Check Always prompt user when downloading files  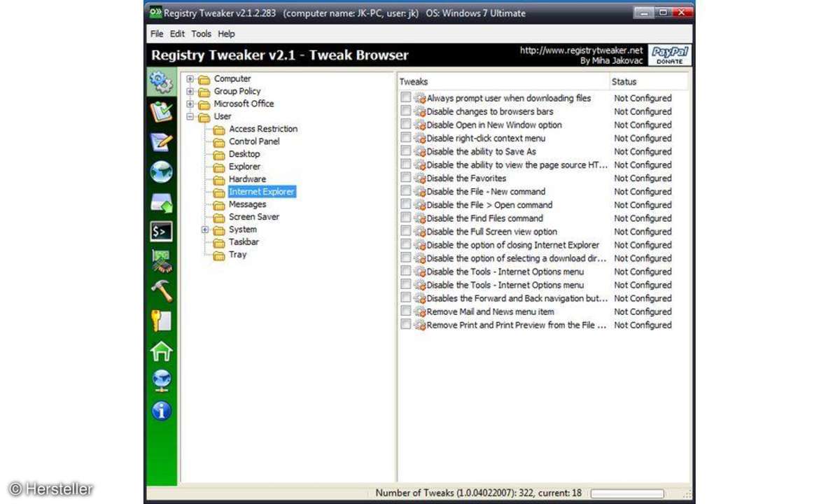pos(406,98)
